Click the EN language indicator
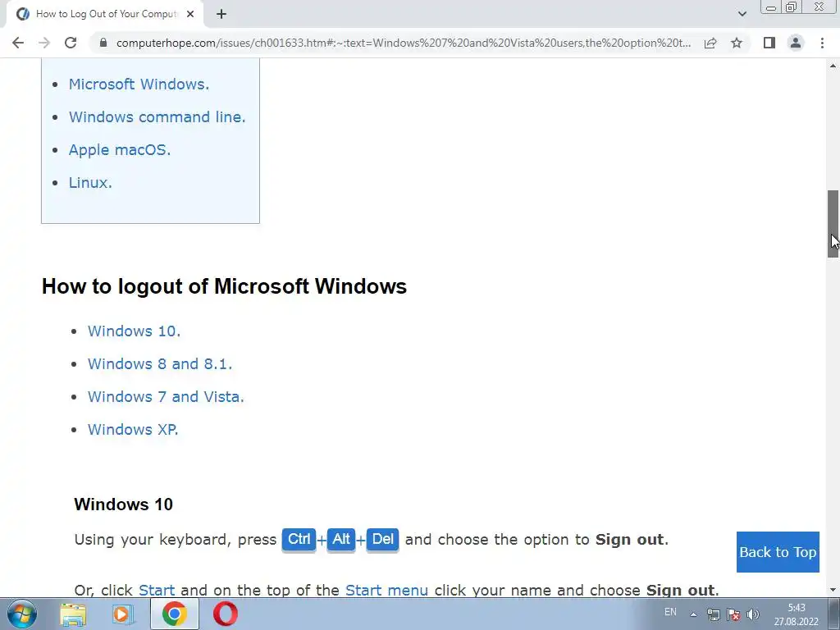 (670, 612)
